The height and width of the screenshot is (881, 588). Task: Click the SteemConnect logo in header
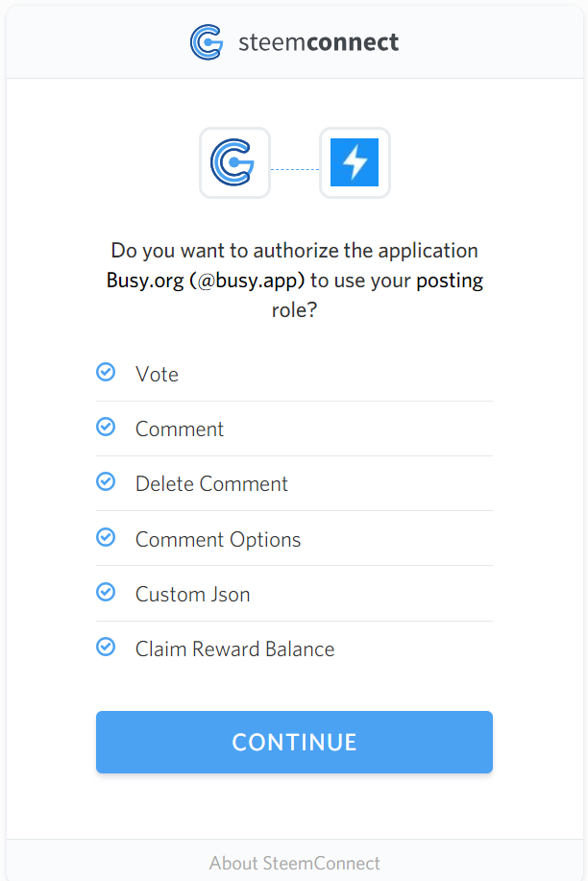[x=207, y=42]
